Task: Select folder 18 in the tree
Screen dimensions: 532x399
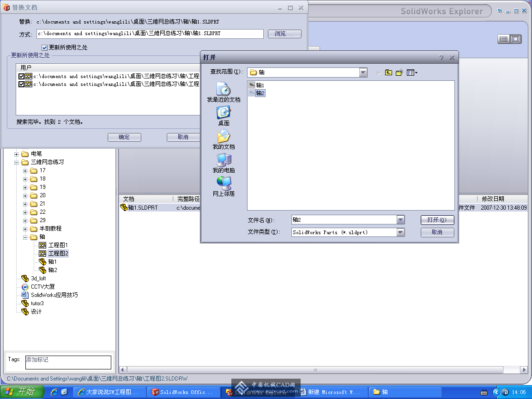Action: tap(38, 179)
